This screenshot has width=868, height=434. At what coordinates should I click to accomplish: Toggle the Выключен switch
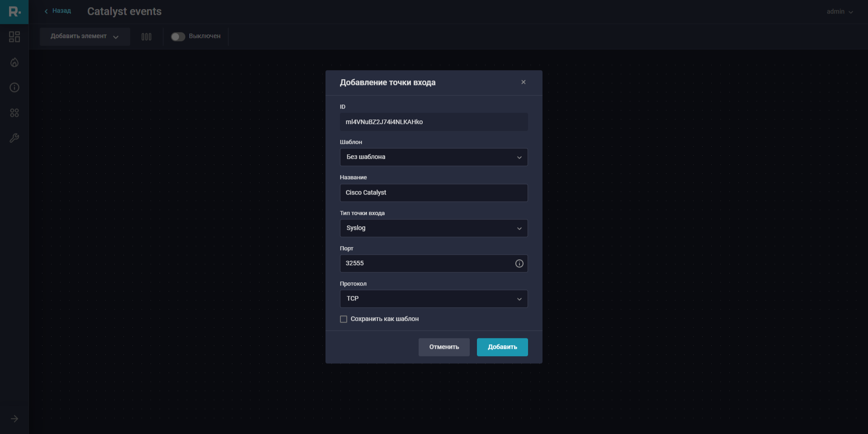tap(178, 37)
